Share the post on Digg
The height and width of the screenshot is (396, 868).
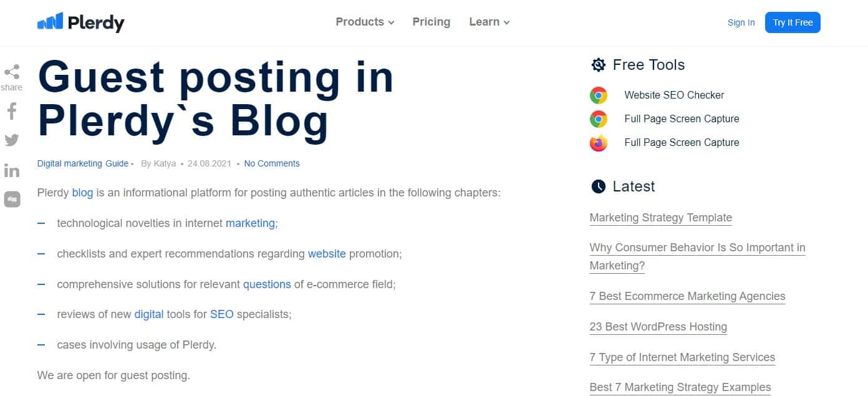(12, 199)
